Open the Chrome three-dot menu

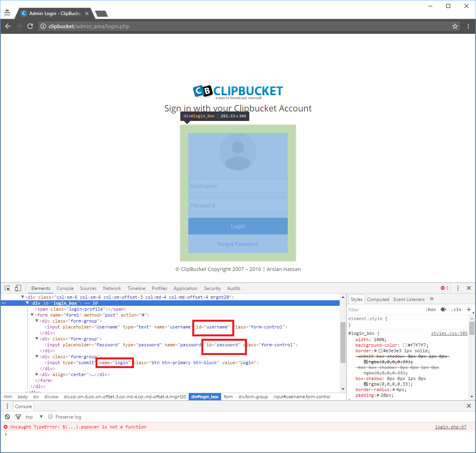point(468,27)
